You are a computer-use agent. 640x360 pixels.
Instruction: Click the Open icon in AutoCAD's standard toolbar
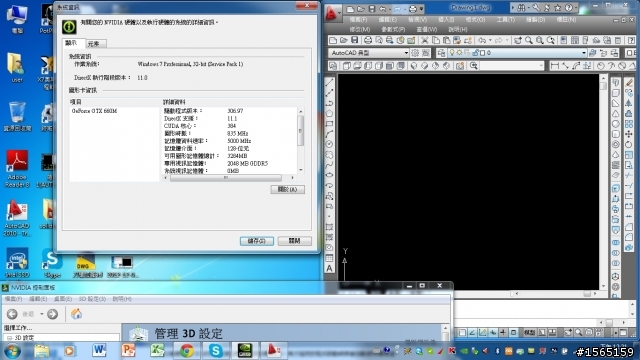(344, 40)
